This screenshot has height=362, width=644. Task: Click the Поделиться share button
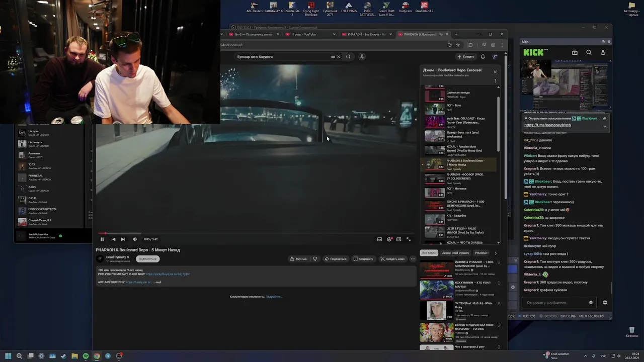pyautogui.click(x=336, y=259)
